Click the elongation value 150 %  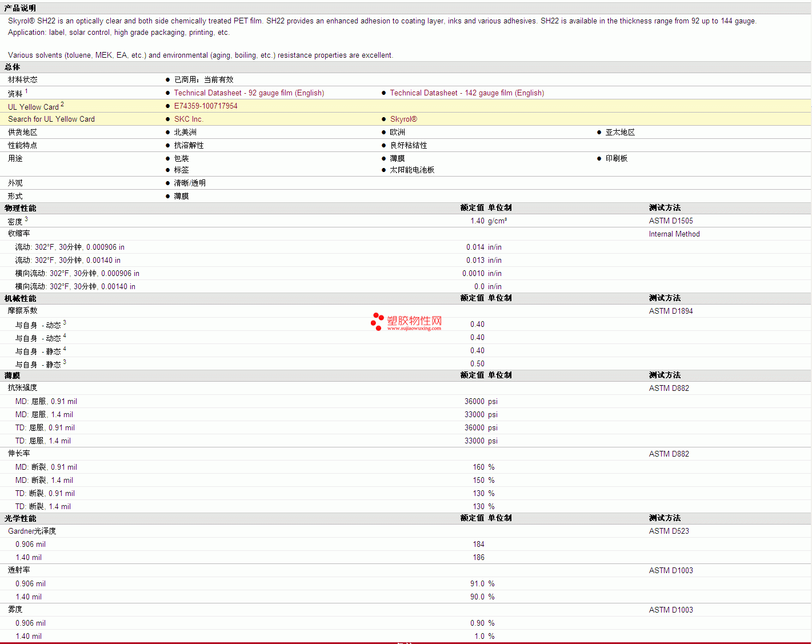tap(483, 481)
